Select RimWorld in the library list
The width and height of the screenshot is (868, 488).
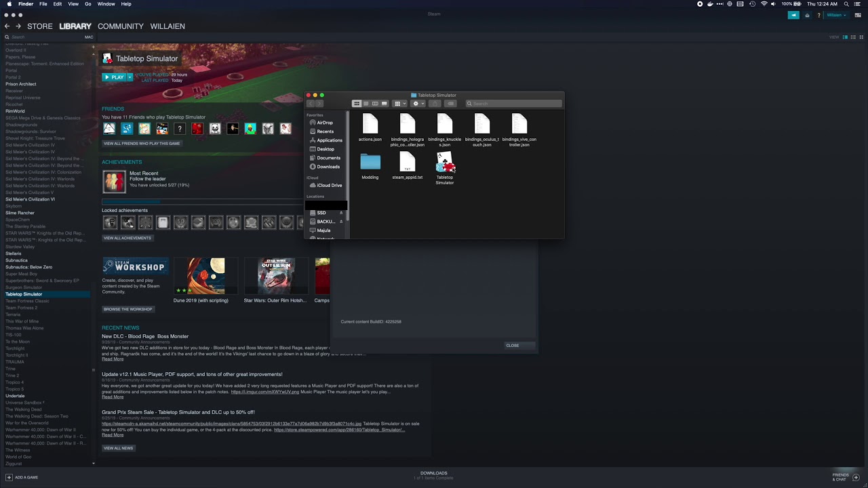[x=15, y=111]
